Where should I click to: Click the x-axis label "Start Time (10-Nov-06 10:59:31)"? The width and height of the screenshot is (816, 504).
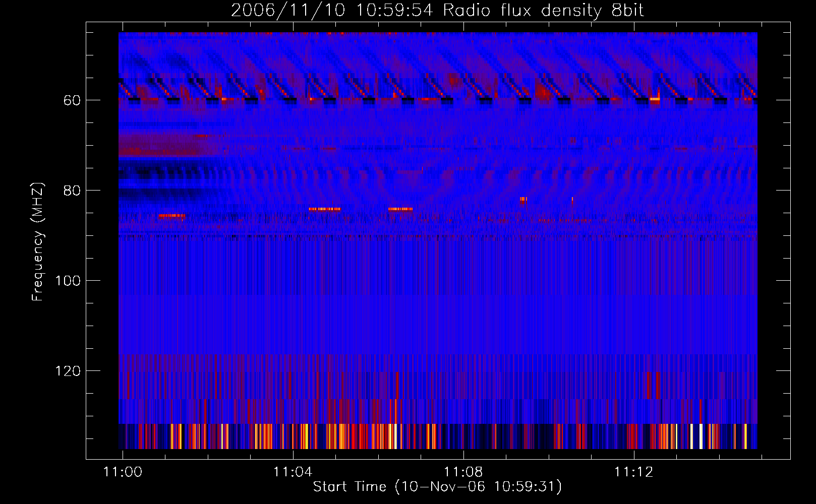[x=437, y=487]
